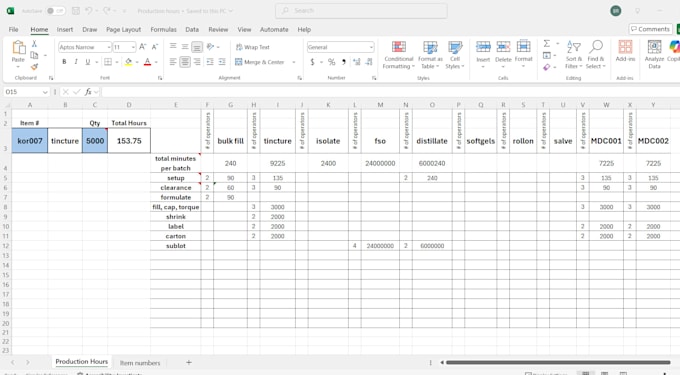
Task: Click Analyze Data
Action: (x=654, y=55)
